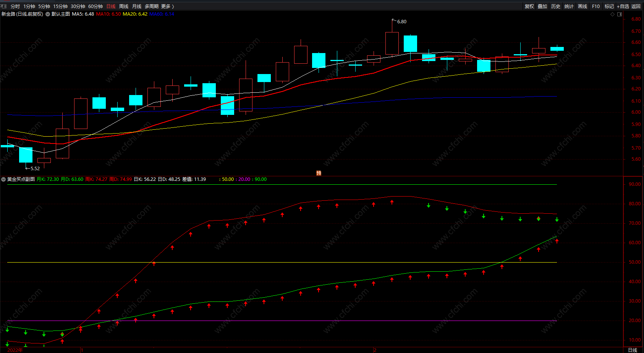This screenshot has height=353, width=644.
Task: Toggle the side panel layout icon
Action: (620, 14)
